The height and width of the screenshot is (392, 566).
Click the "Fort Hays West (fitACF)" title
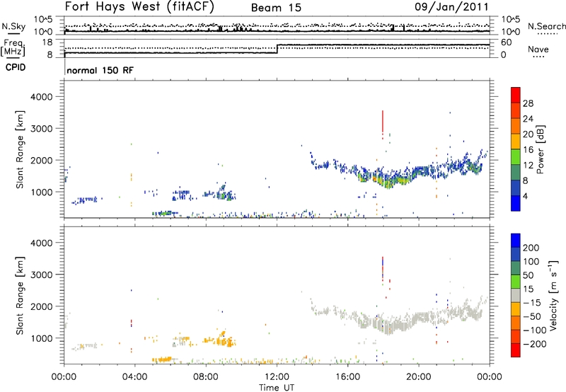[x=139, y=6]
